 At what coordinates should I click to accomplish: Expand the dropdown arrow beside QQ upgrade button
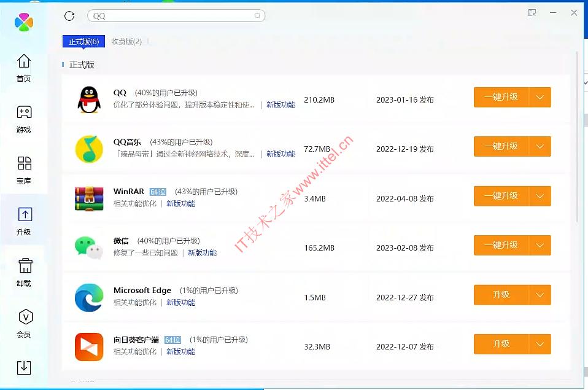pos(540,97)
